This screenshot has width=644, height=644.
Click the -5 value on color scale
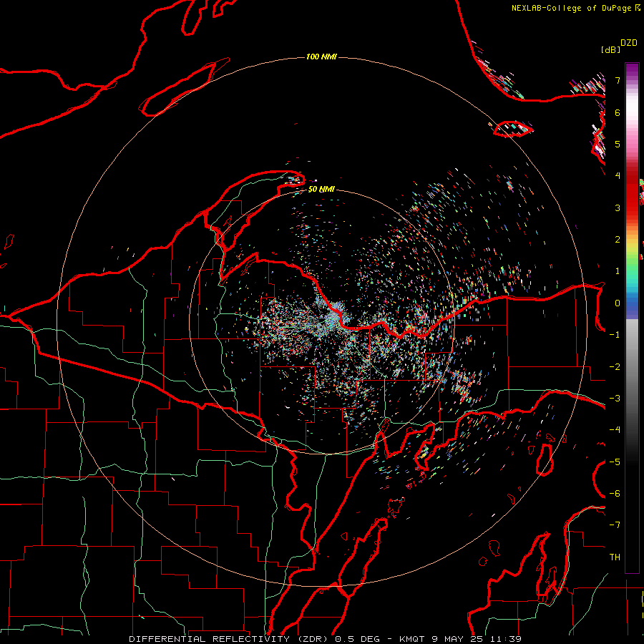pos(615,462)
